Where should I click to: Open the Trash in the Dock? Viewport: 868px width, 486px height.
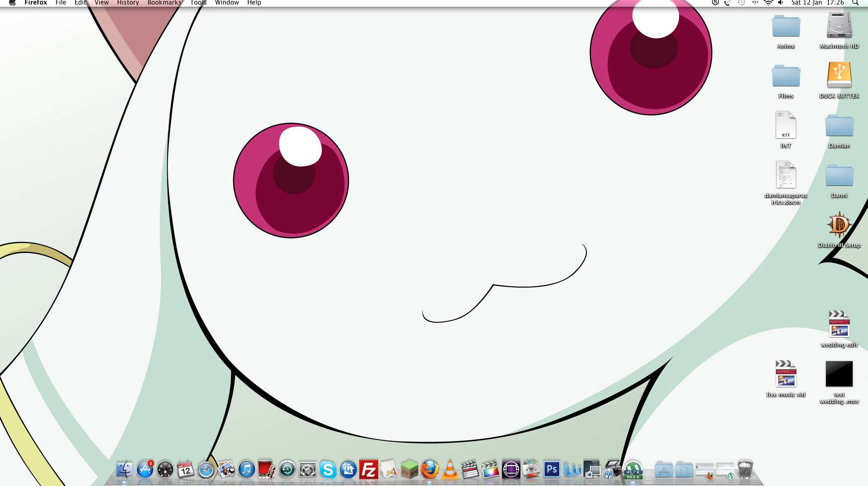(745, 470)
